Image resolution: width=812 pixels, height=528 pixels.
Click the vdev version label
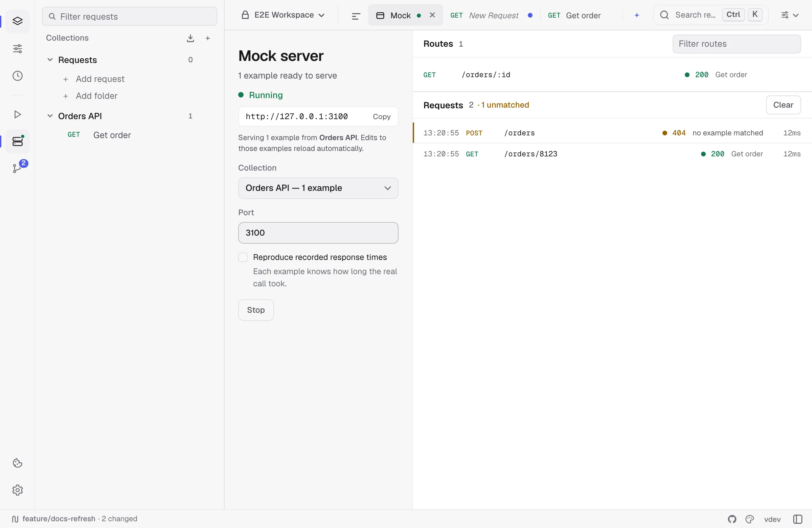(x=772, y=519)
